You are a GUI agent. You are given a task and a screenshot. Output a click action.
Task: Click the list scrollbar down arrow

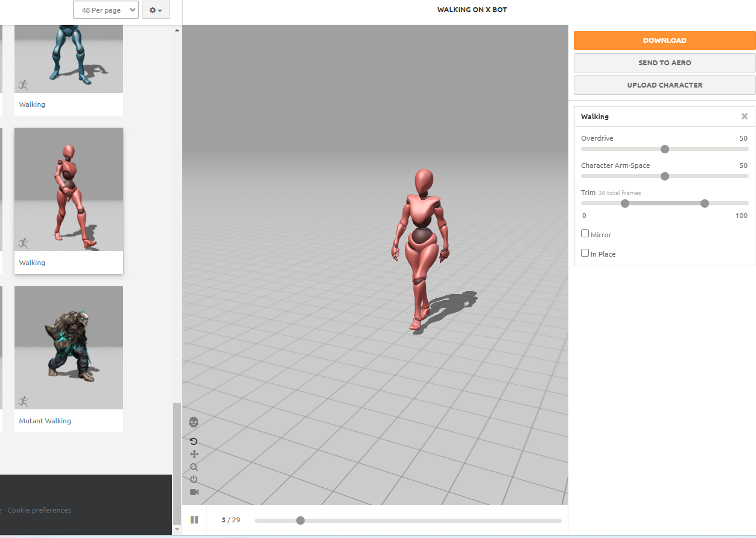tap(177, 530)
